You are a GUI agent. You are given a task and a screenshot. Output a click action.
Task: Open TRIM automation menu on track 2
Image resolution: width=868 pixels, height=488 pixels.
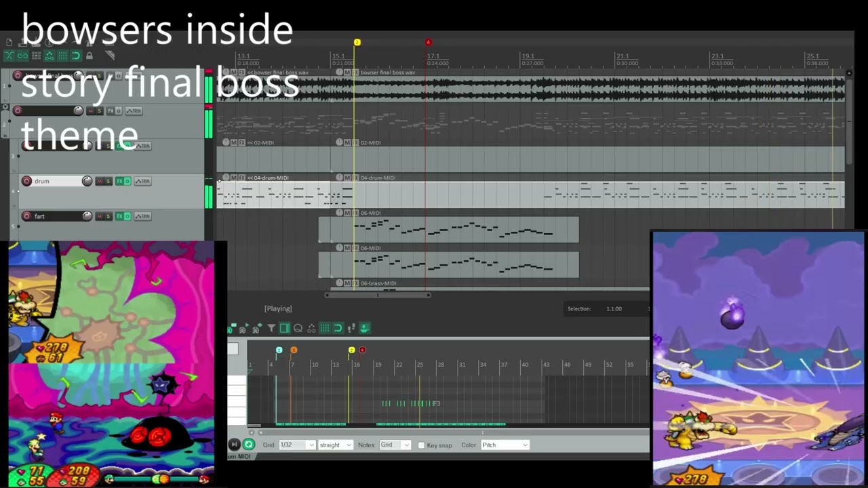[134, 110]
